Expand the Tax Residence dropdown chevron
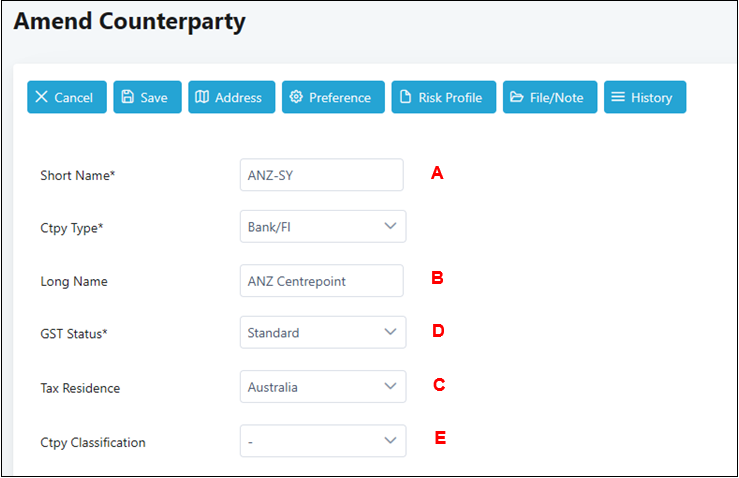Image resolution: width=739 pixels, height=478 pixels. point(391,387)
